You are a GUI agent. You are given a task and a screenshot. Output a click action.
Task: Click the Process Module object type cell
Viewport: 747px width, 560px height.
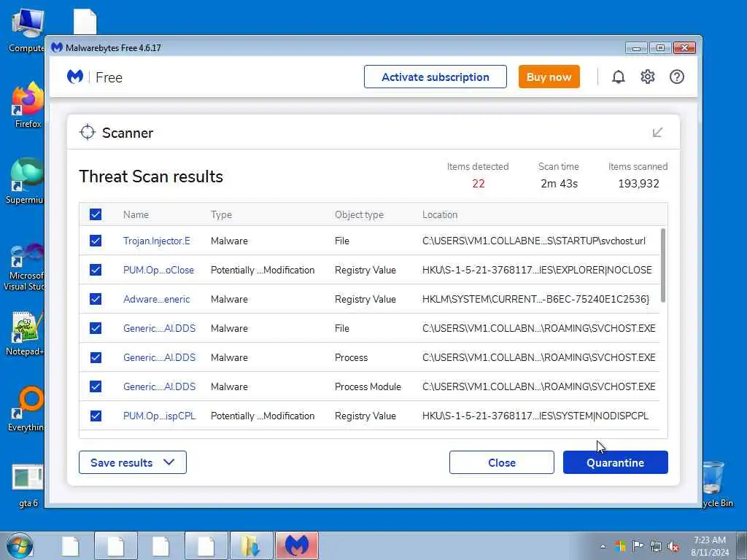pos(368,386)
